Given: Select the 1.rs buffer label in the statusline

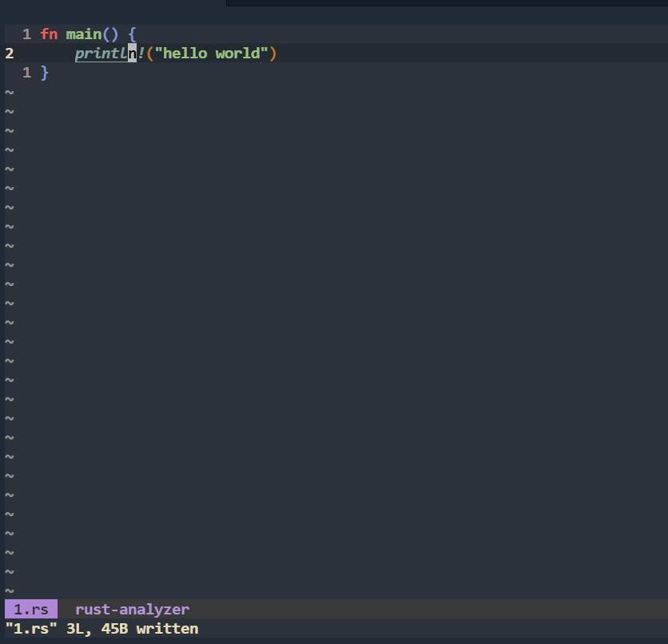Looking at the screenshot, I should click(x=30, y=609).
